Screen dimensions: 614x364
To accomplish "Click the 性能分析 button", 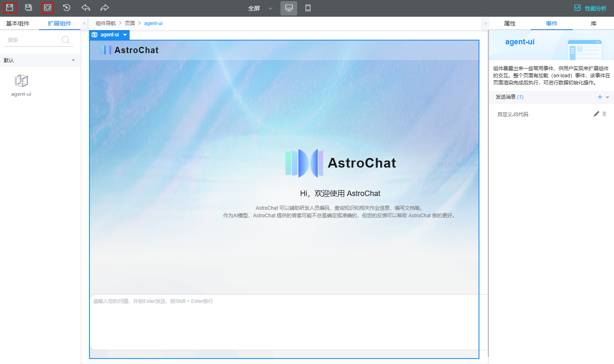I will coord(590,8).
